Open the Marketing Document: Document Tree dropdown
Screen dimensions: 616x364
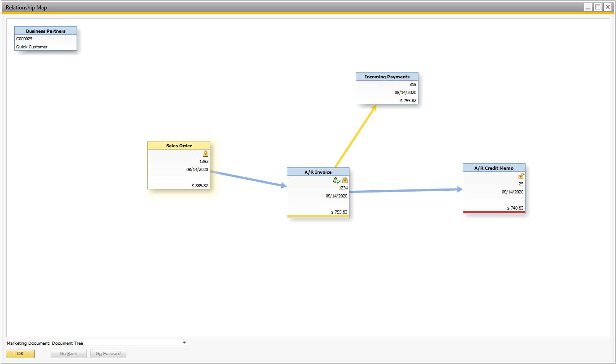click(184, 343)
